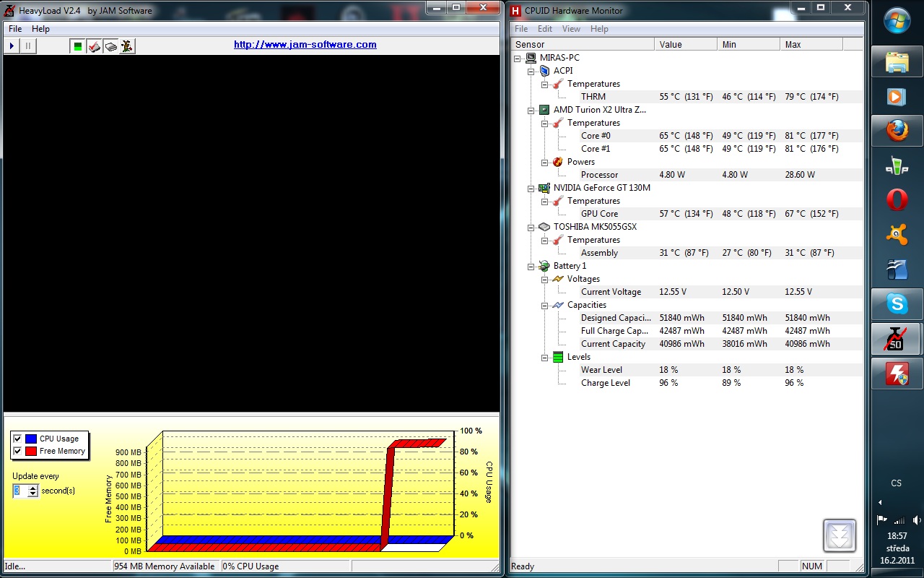Open avast! antivirus from the taskbar

[x=897, y=234]
